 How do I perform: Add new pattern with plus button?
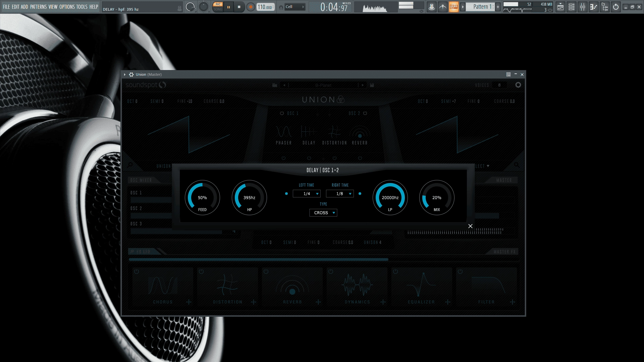[x=498, y=7]
